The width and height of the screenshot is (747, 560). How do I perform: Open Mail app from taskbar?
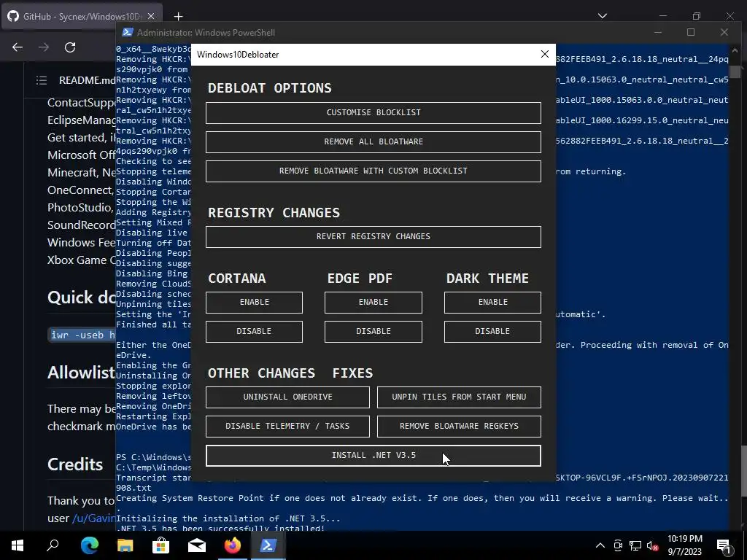196,545
